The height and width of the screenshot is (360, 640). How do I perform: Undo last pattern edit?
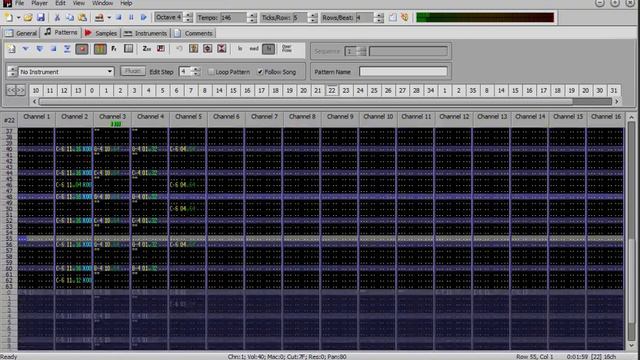pos(179,49)
